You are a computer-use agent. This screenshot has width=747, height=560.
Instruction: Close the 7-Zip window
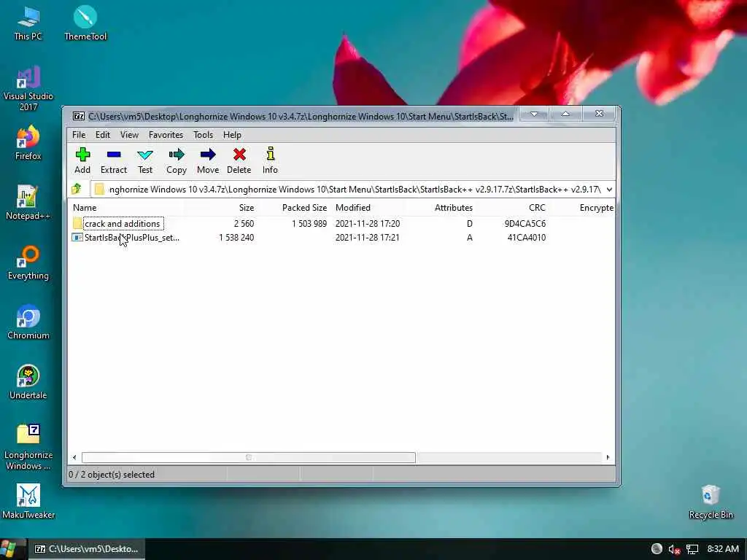point(599,114)
